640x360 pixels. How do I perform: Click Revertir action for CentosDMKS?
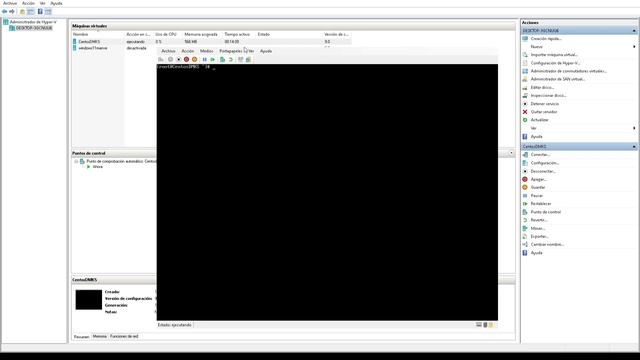pos(539,220)
